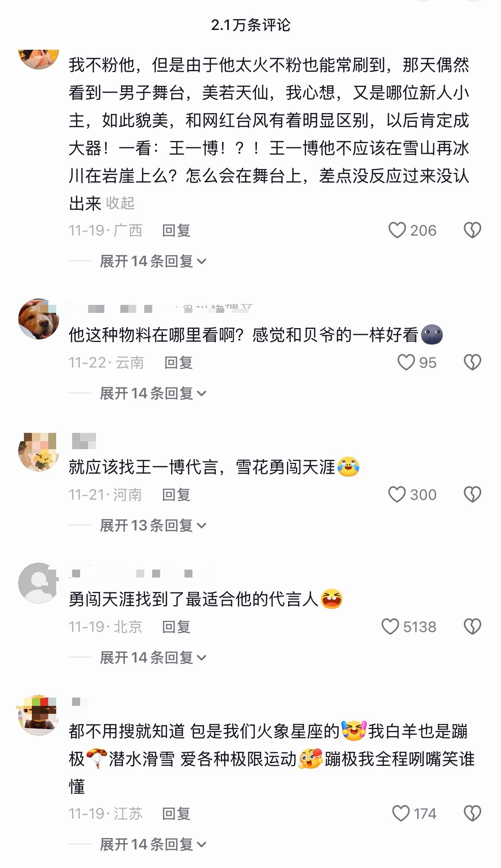Tap heart on 300-like comment

pos(397,494)
